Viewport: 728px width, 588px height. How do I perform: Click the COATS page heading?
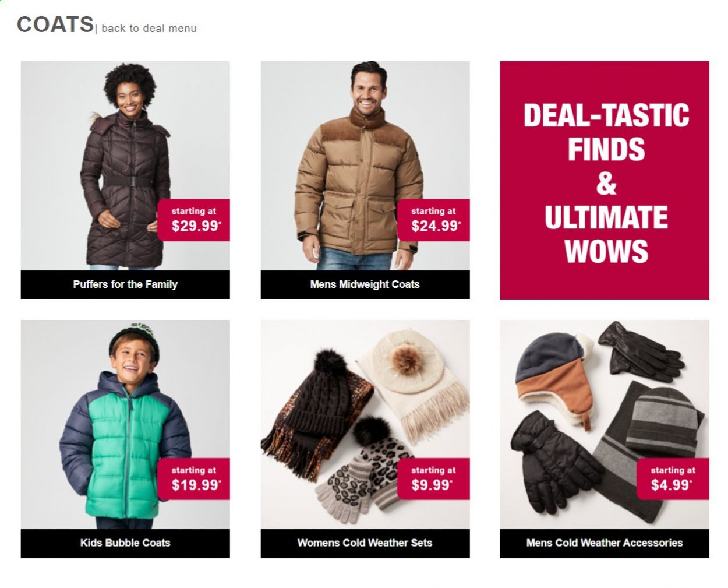[x=55, y=24]
